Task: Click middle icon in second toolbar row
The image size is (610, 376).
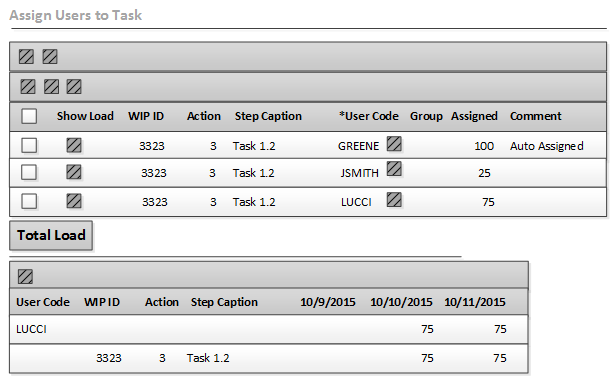Action: point(51,86)
